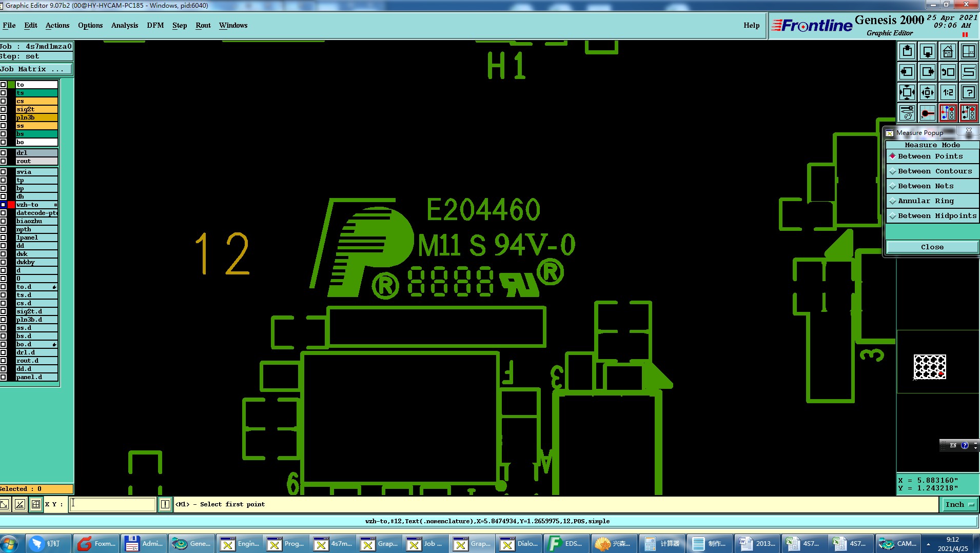The image size is (980, 553).
Task: Toggle the checkbox for layer 'ts'
Action: (3, 93)
